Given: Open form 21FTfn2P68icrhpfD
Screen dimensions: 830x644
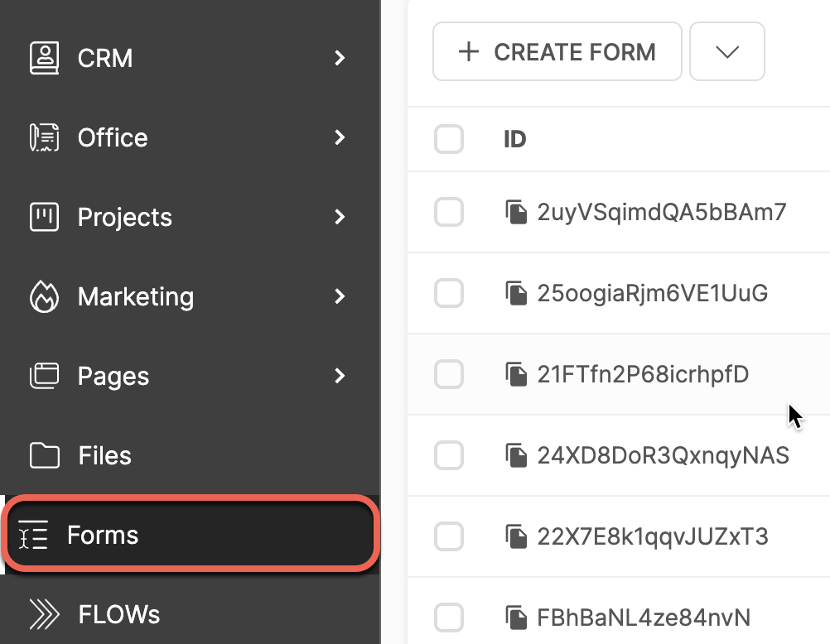Looking at the screenshot, I should (643, 374).
